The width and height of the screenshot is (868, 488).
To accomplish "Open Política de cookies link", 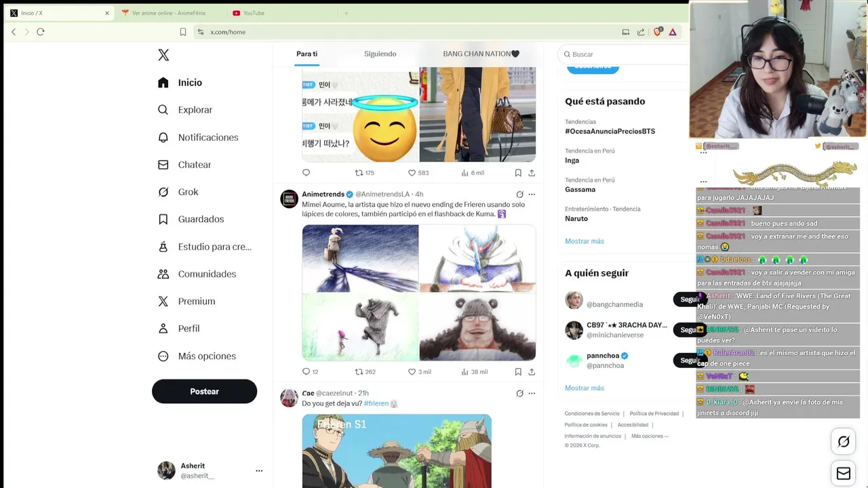I will click(x=586, y=425).
